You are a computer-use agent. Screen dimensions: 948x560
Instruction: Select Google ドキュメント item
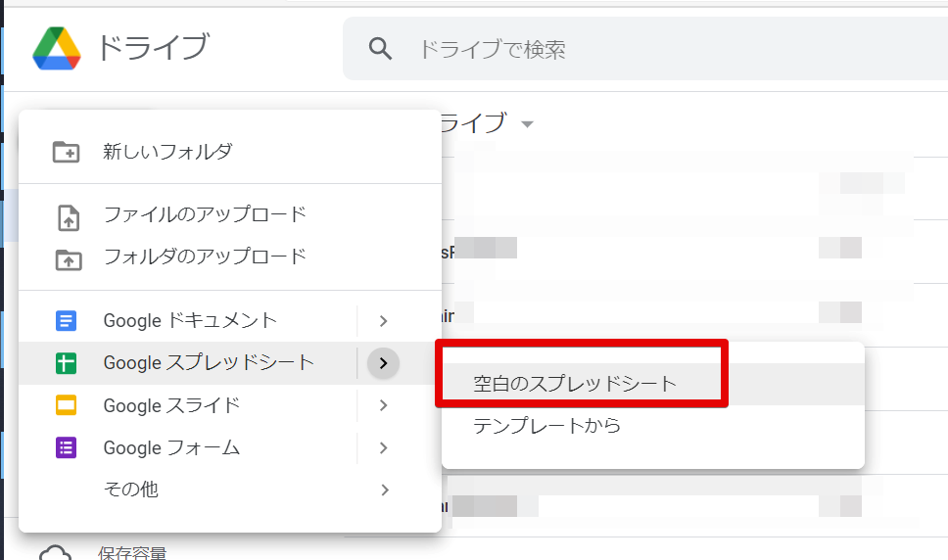pos(190,321)
